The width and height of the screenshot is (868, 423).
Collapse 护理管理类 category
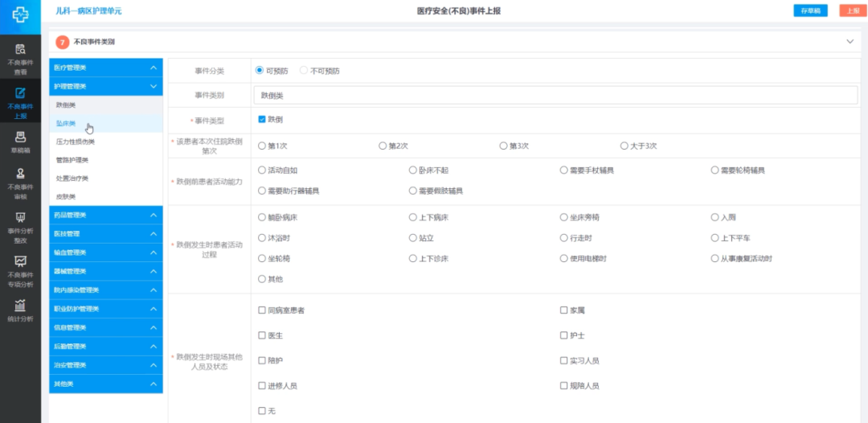pyautogui.click(x=106, y=86)
